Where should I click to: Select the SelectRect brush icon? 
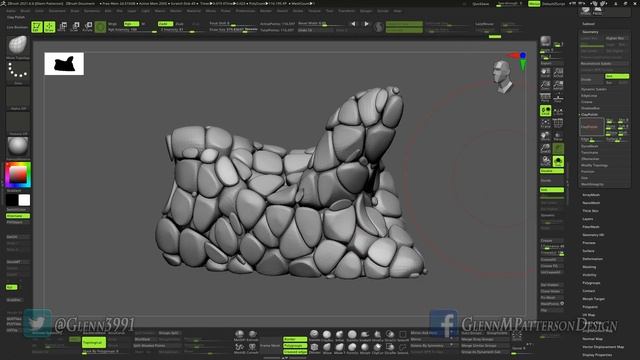point(403,336)
